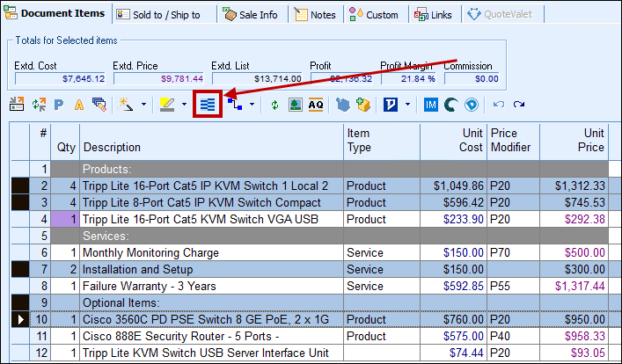Click the Profit Margin 21.84 % field
Image resolution: width=622 pixels, height=364 pixels.
tap(408, 78)
